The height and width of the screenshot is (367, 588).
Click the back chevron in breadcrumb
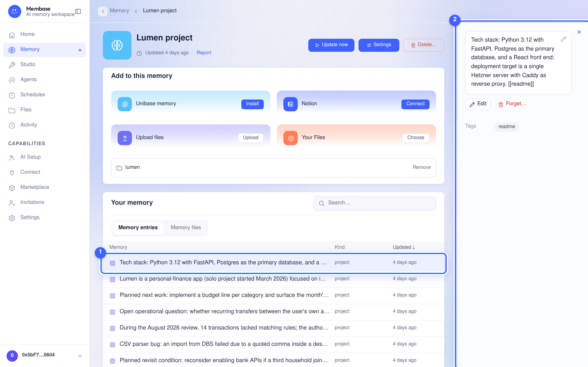[103, 11]
